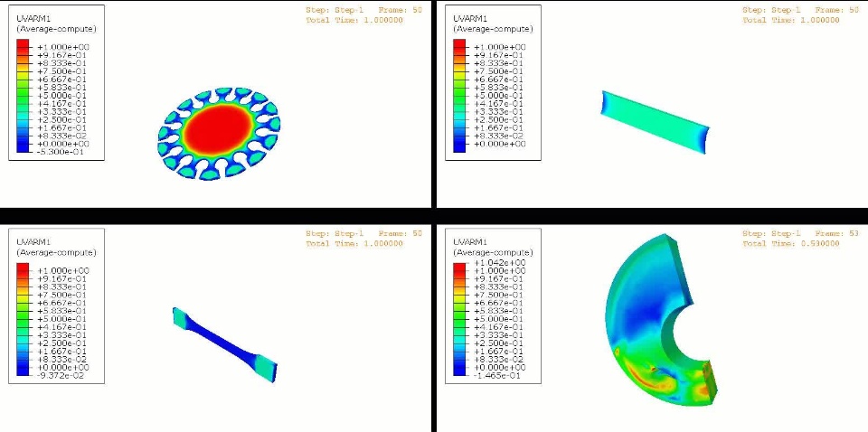Click 'Total Time: 1.000000' in the dog-bone specimen viewport
This screenshot has height=432, width=868.
pyautogui.click(x=354, y=243)
